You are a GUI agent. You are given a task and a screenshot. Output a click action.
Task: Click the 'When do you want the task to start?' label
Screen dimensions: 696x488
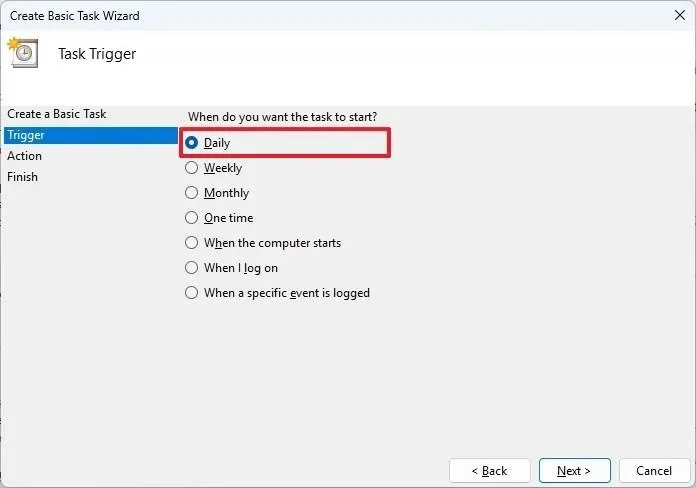click(282, 117)
